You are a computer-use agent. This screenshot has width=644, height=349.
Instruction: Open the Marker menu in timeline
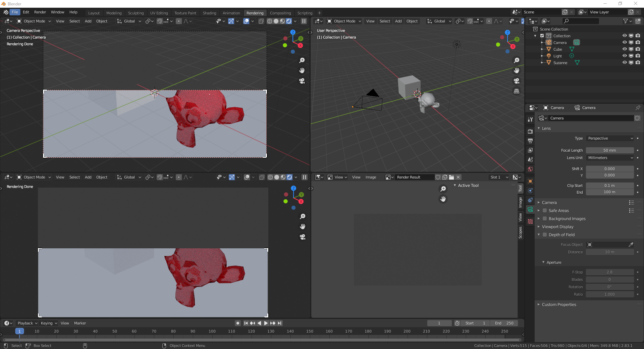click(80, 323)
